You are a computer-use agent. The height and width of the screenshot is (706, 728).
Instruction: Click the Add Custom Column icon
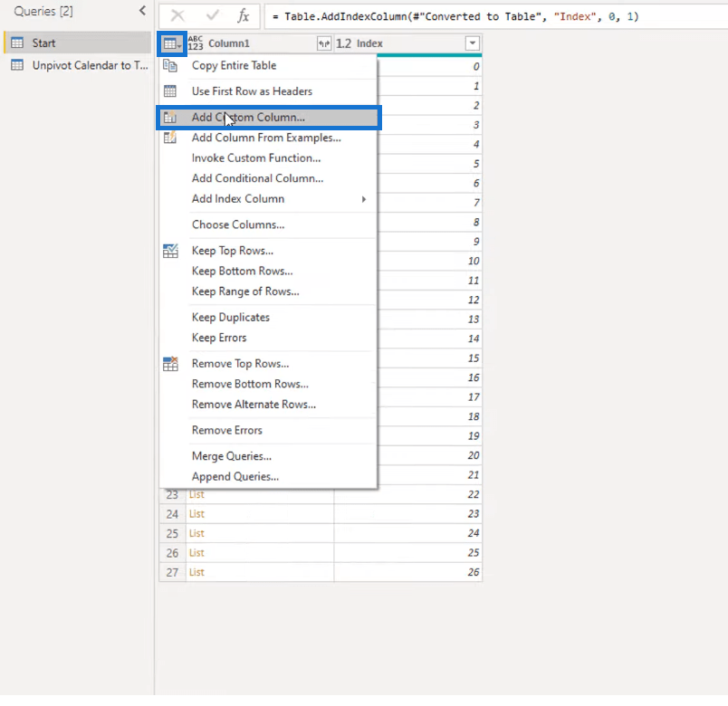click(170, 118)
